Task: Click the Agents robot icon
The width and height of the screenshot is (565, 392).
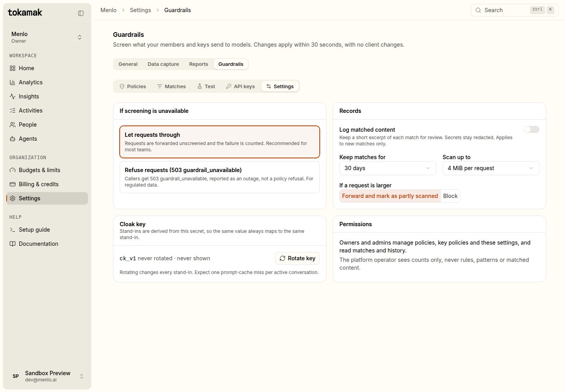Action: (13, 139)
